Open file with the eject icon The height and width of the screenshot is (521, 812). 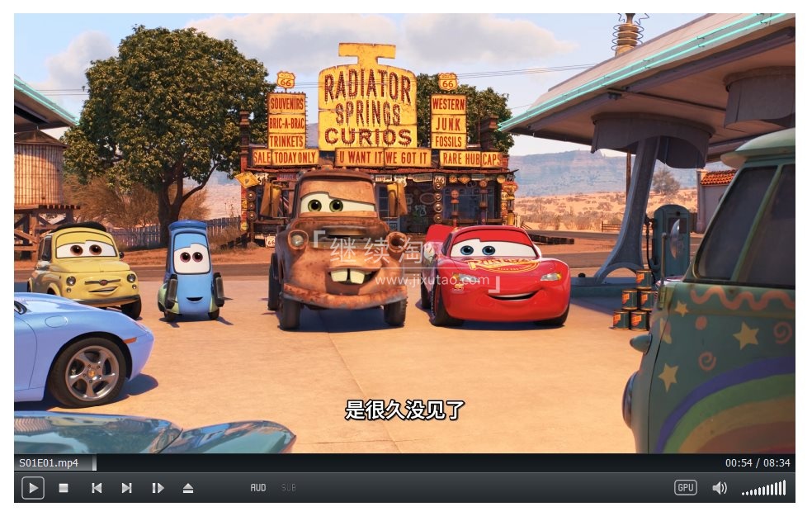[x=188, y=488]
